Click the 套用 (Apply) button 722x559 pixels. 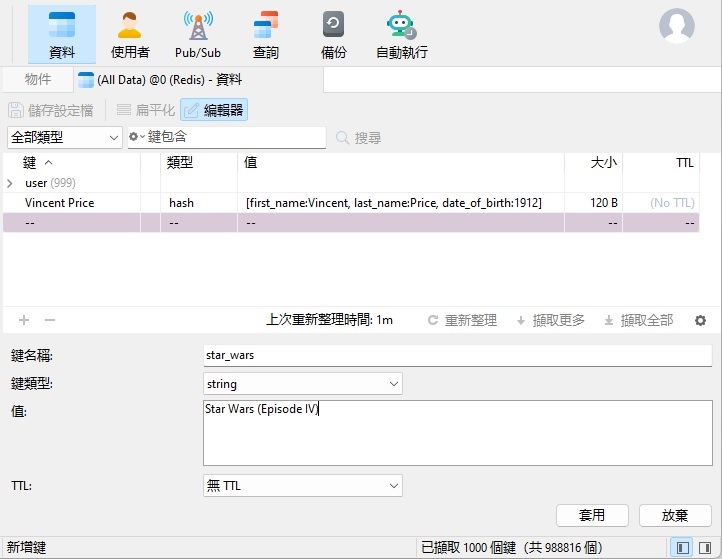point(592,515)
